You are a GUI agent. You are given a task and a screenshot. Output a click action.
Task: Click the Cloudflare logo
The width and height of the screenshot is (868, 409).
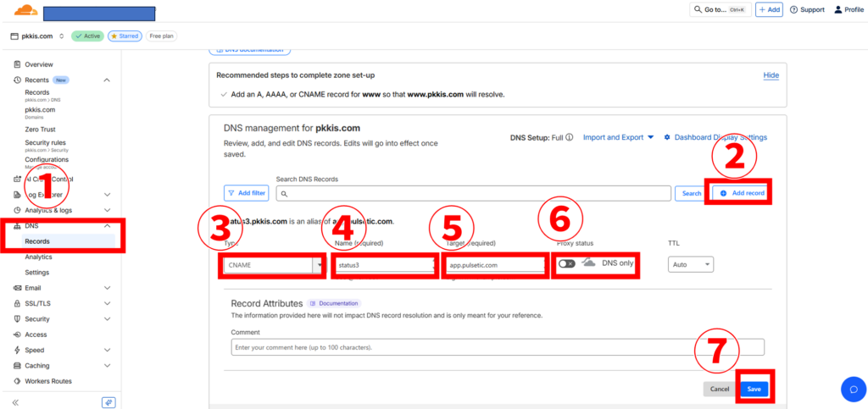pyautogui.click(x=26, y=10)
